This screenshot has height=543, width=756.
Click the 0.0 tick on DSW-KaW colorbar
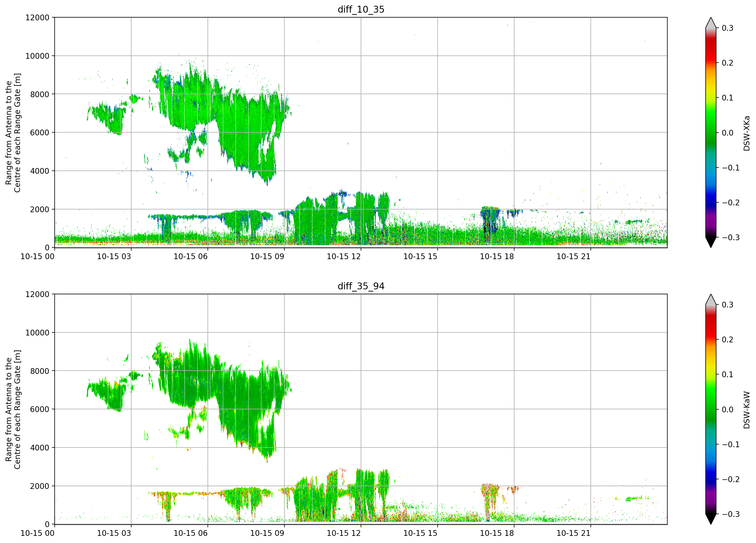[728, 409]
